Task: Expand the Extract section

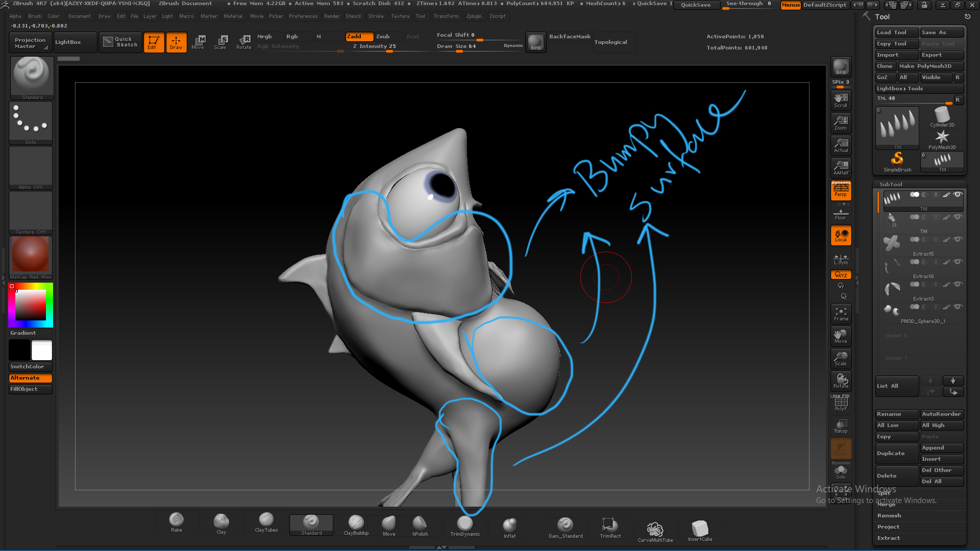Action: click(889, 538)
